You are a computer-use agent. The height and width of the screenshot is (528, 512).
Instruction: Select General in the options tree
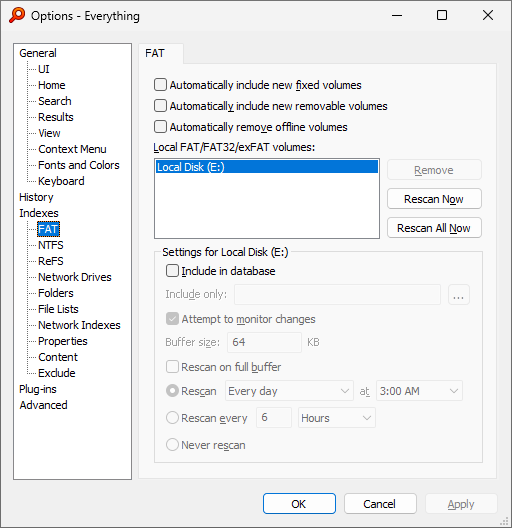pyautogui.click(x=38, y=53)
